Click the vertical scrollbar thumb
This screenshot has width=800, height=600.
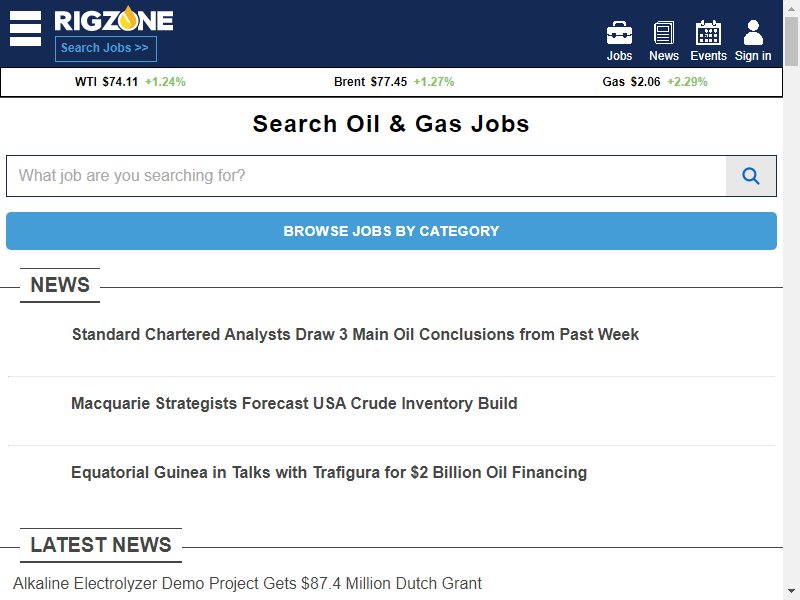click(791, 41)
